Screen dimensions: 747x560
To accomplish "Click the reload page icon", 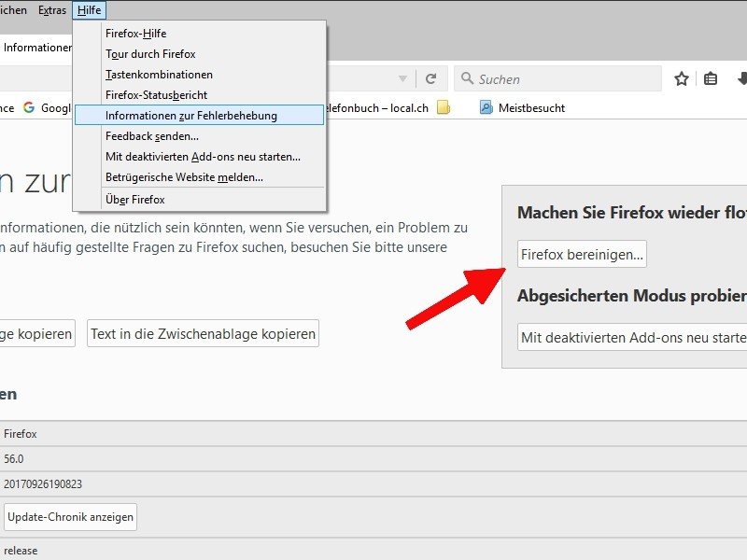I will [x=431, y=79].
